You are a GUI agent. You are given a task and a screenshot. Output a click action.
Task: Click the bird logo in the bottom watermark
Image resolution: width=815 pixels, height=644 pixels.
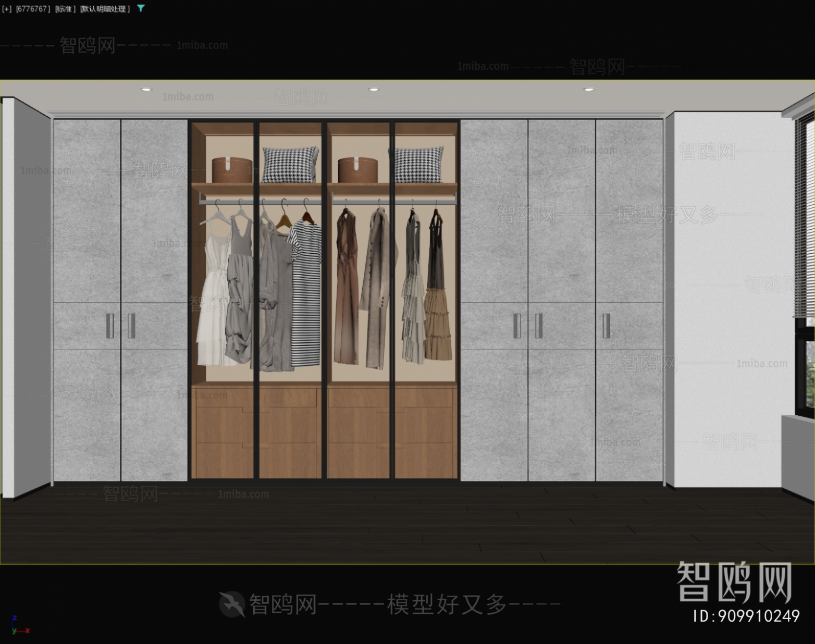pos(233,604)
